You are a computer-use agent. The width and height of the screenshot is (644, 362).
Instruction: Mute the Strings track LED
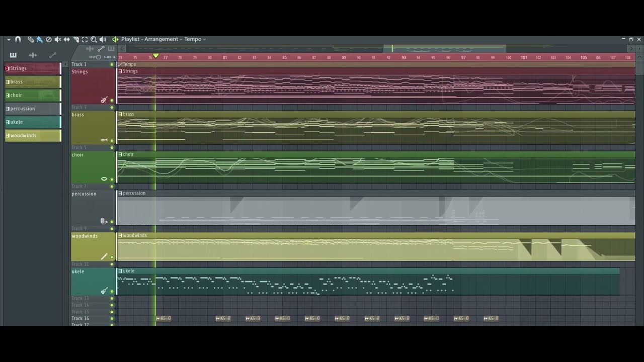112,101
